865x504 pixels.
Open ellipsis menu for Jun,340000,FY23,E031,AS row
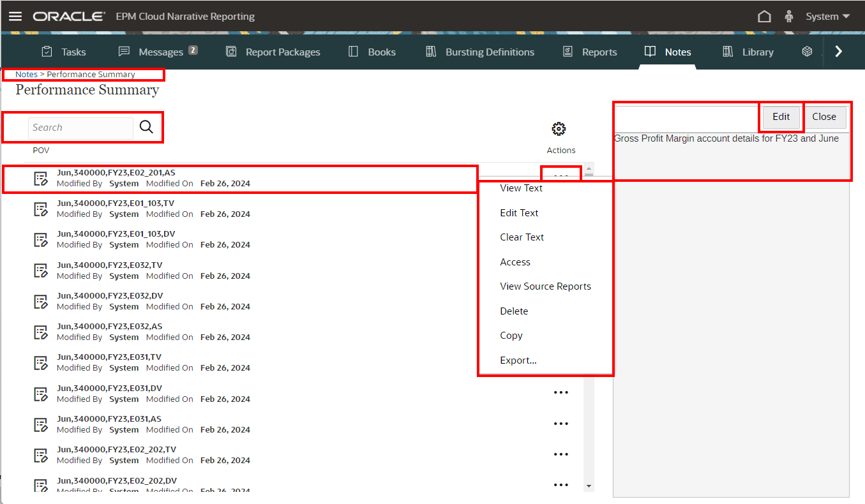560,424
